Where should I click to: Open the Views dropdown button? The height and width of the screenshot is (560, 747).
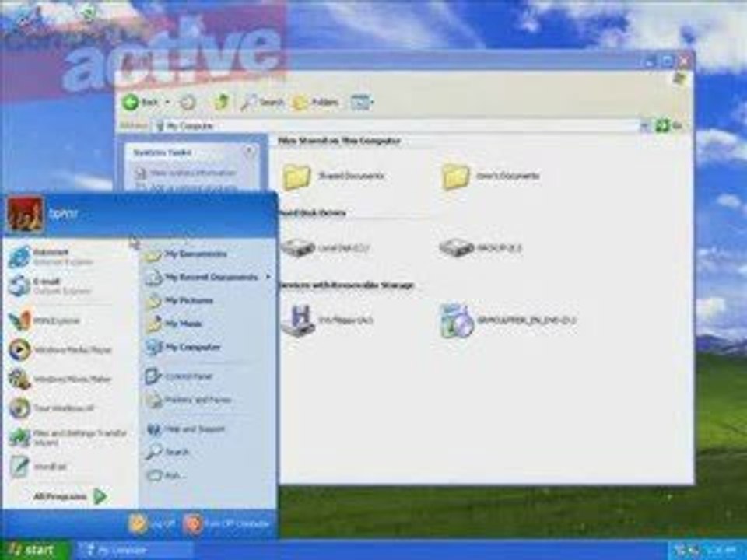pos(362,102)
